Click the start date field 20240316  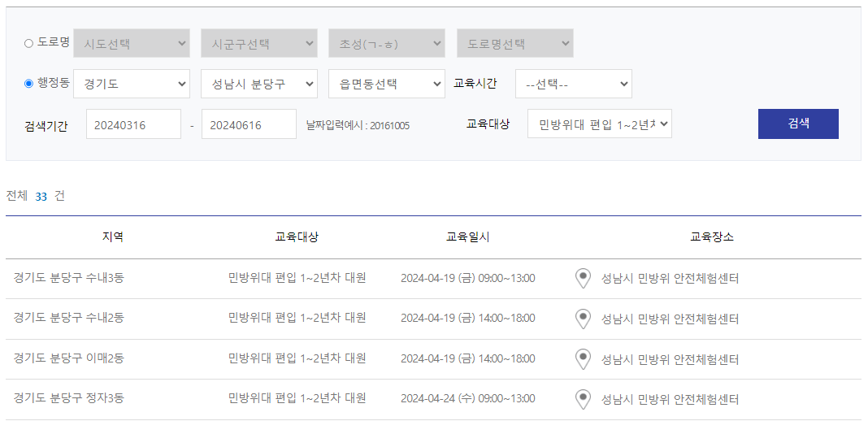(x=133, y=124)
